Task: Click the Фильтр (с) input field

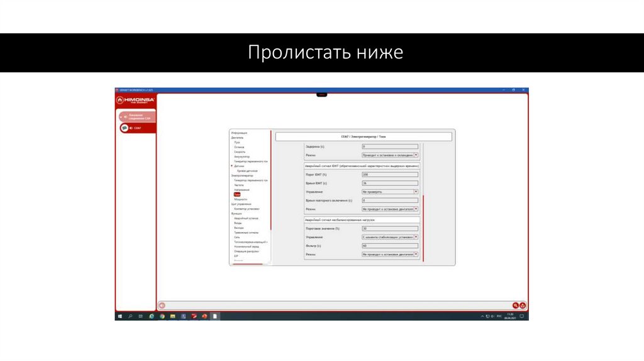Action: tap(390, 246)
